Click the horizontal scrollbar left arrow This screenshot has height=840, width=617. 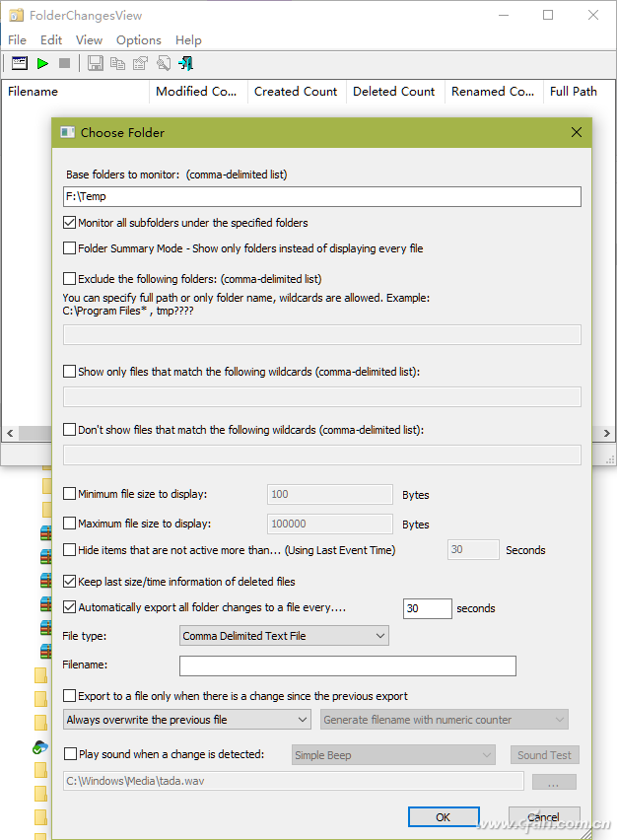click(10, 433)
